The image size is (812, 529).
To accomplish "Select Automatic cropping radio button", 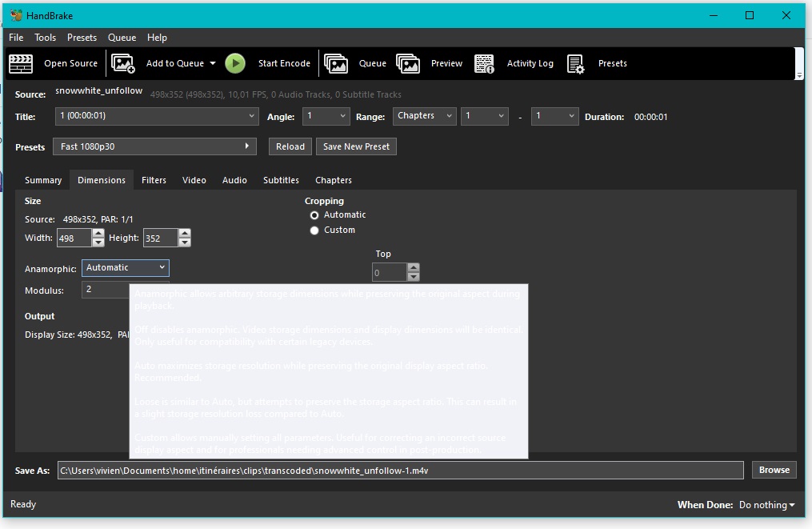I will tap(314, 215).
